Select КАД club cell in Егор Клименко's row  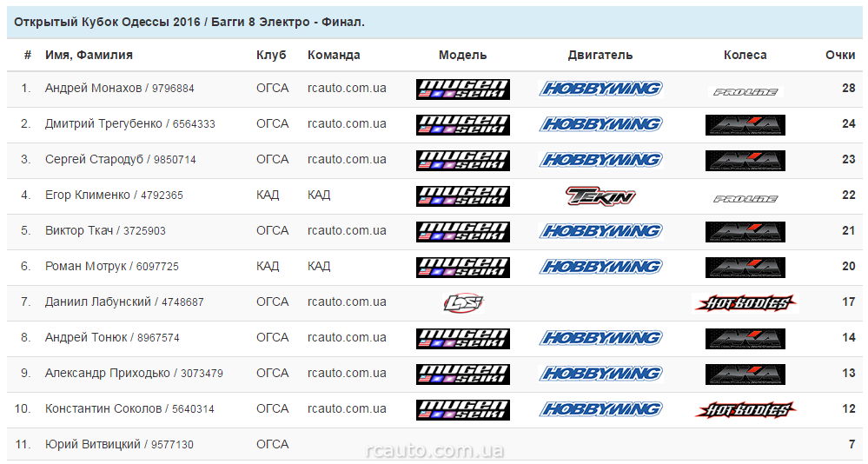pyautogui.click(x=268, y=195)
